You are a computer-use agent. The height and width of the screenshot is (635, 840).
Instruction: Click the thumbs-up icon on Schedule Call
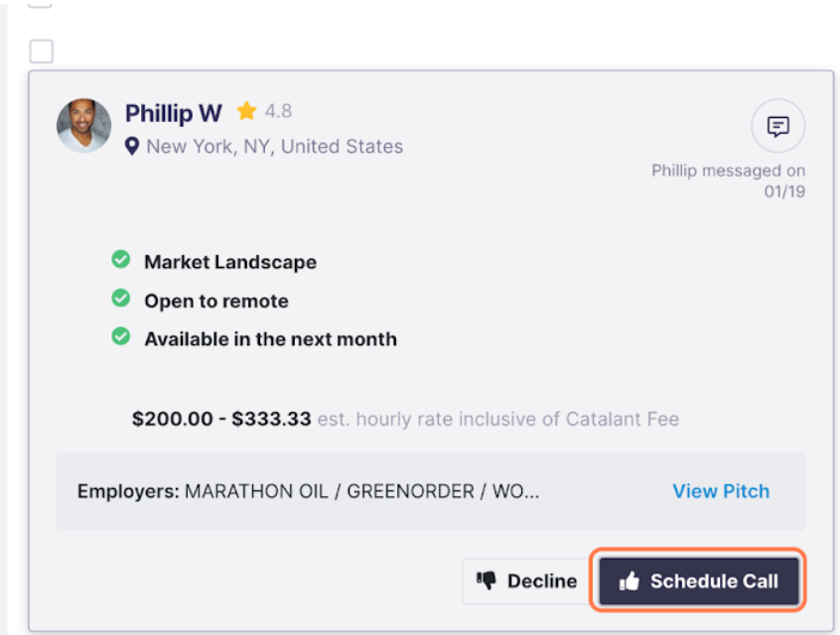click(630, 580)
